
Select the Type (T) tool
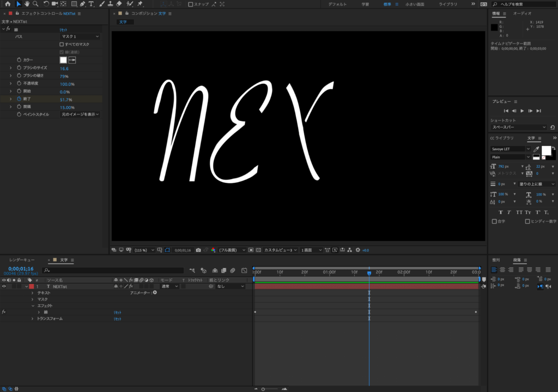coord(92,4)
